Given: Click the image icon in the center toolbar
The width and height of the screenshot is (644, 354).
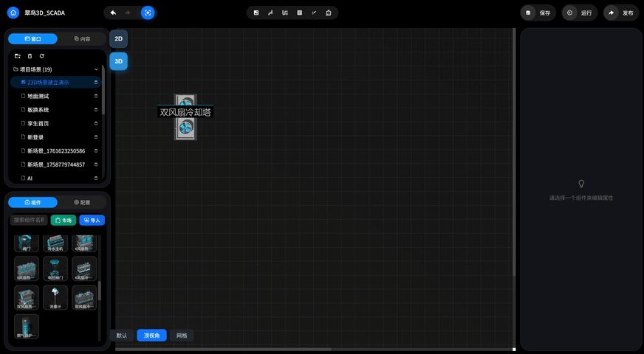Looking at the screenshot, I should 256,13.
